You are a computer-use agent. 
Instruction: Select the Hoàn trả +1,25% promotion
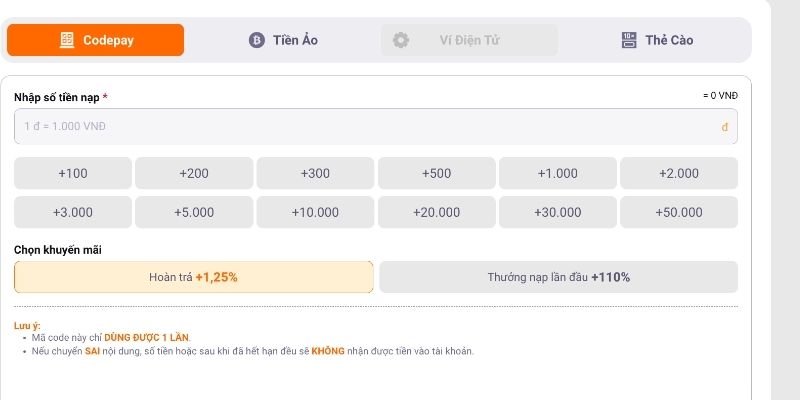click(193, 277)
